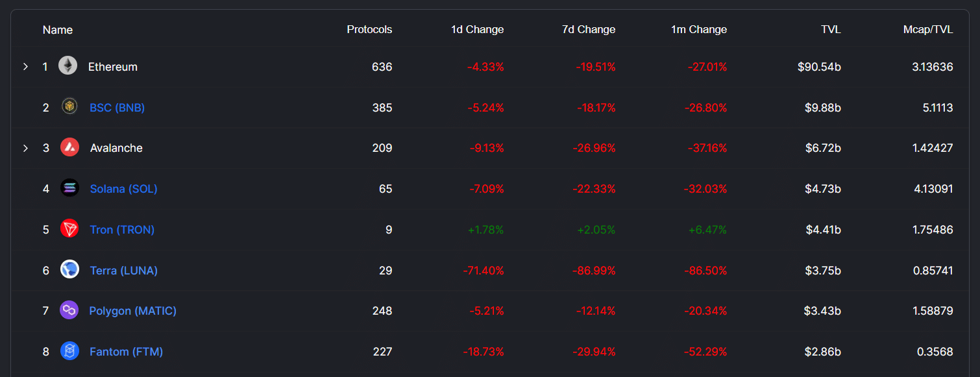Expand the Ethereum row chevron
980x377 pixels.
tap(25, 67)
